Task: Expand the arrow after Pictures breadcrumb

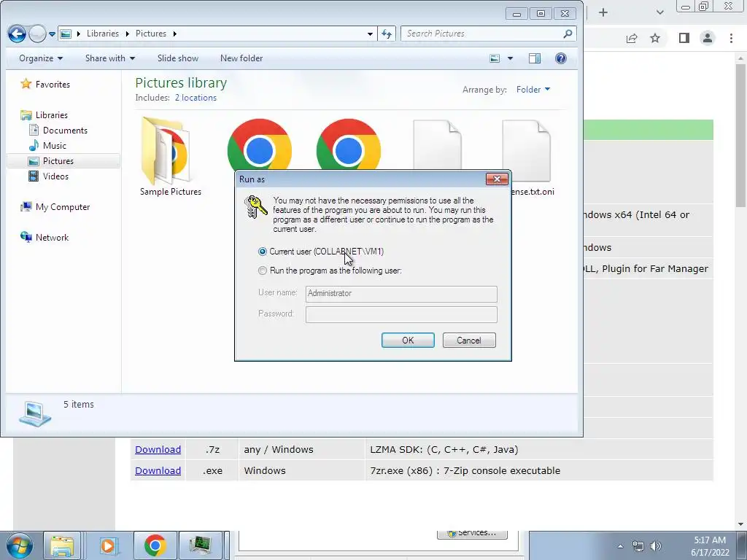Action: pos(175,34)
